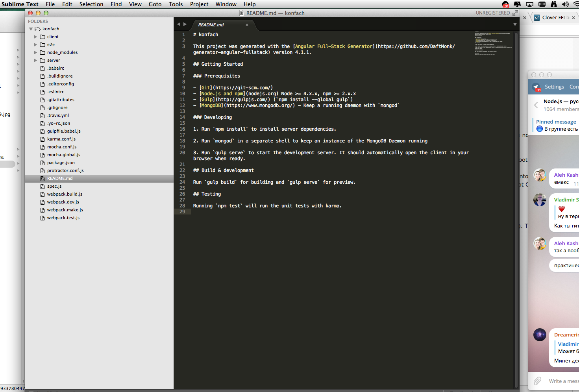The image size is (579, 392).
Task: Click the attach paperclip in Telegram
Action: click(x=537, y=381)
